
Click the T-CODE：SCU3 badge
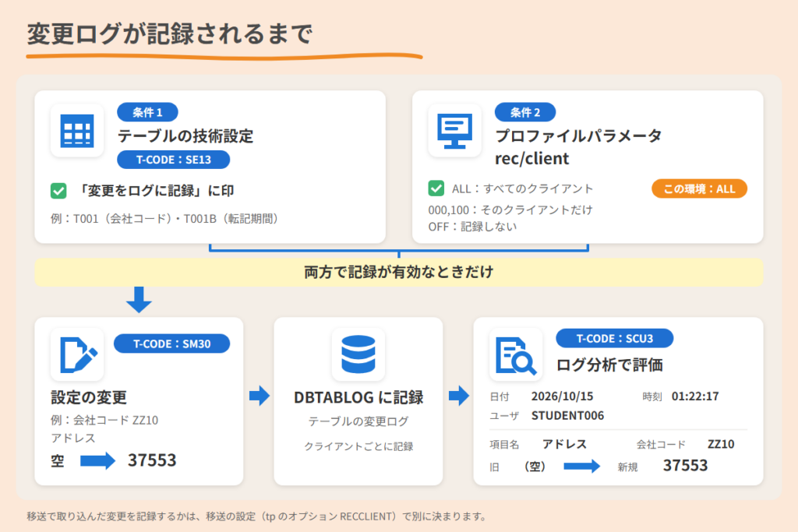(x=615, y=339)
